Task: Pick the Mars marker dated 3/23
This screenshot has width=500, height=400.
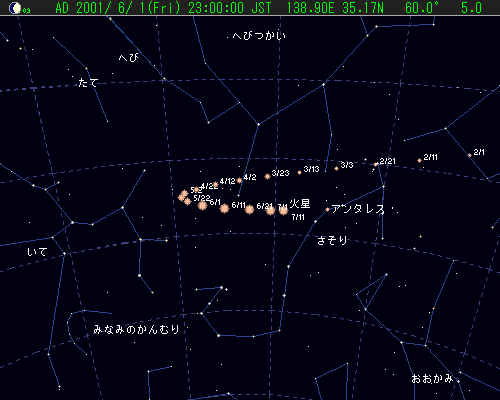Action: tap(267, 176)
